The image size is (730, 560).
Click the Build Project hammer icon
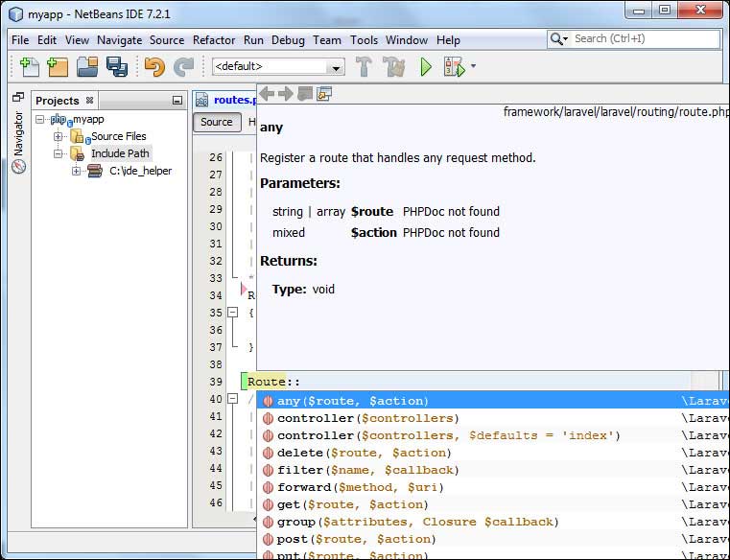[364, 67]
